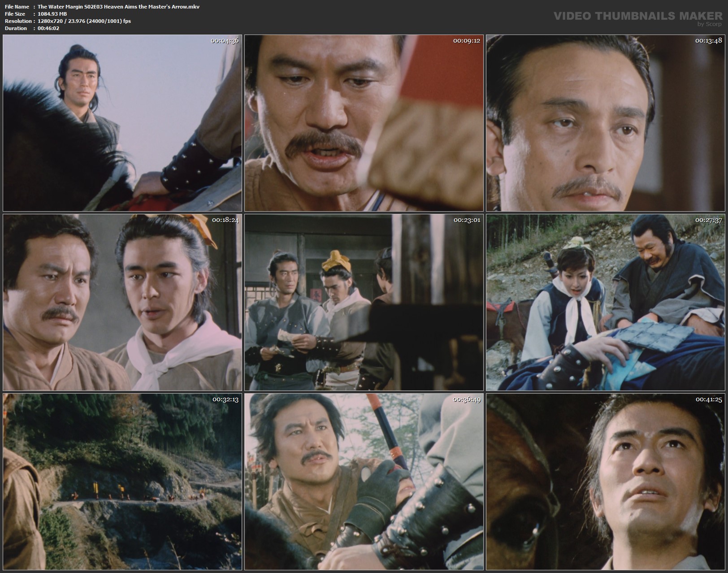Click the 'Resolution' label

18,21
